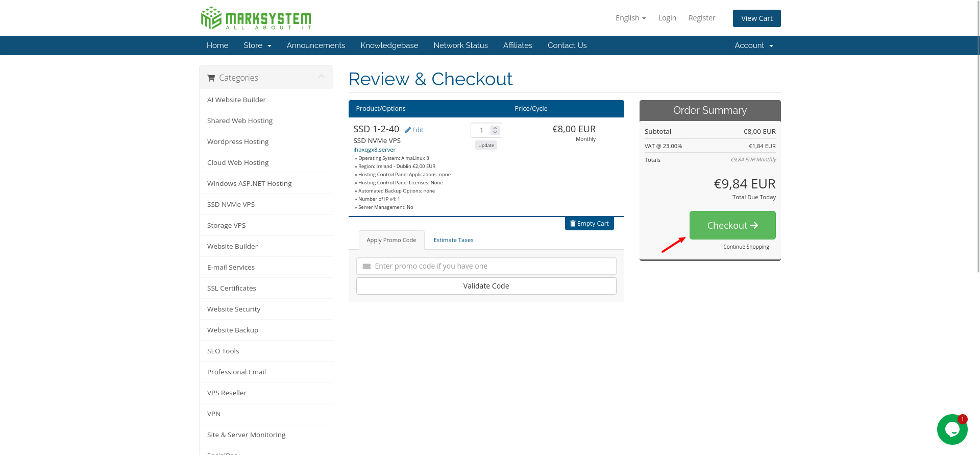The width and height of the screenshot is (980, 455).
Task: Select VPN category
Action: click(x=266, y=414)
